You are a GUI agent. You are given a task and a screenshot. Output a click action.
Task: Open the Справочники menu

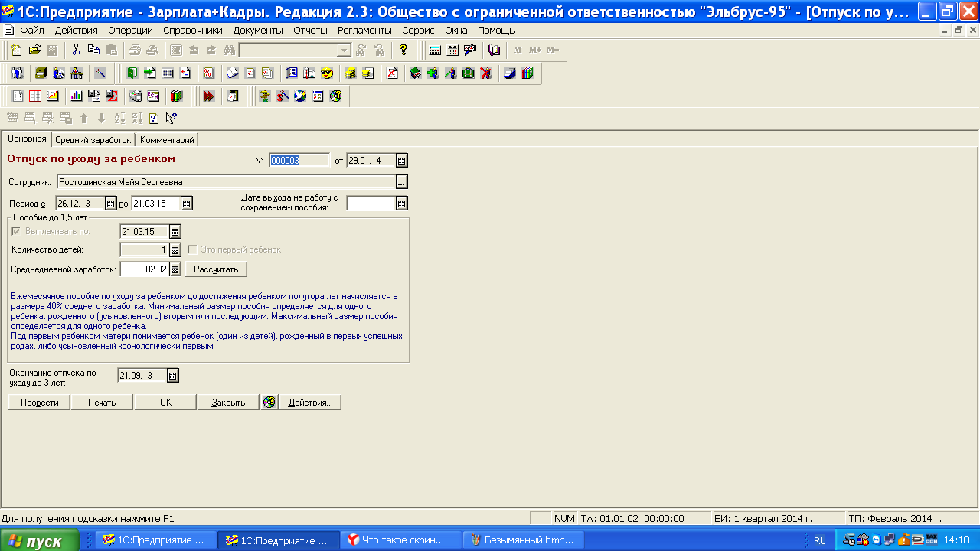[x=193, y=31]
